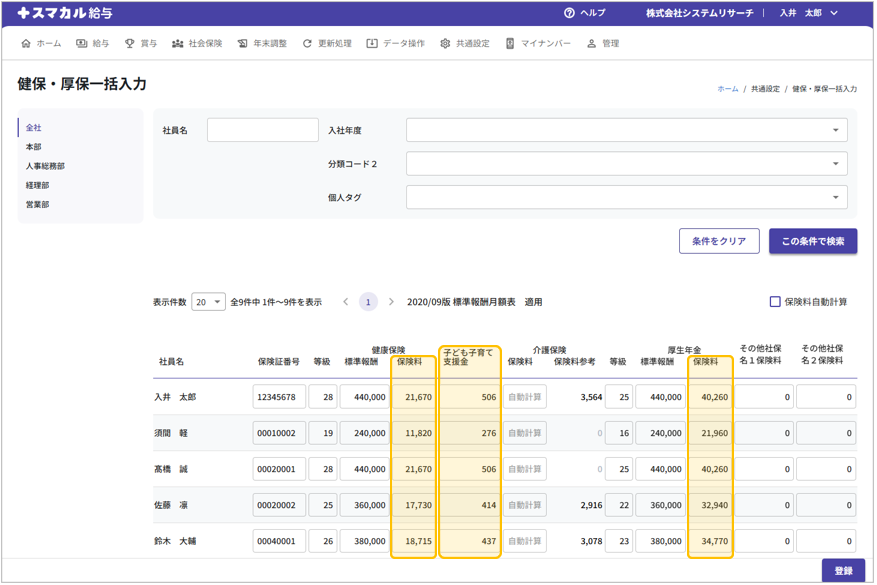Click the 共通設定 gear icon
This screenshot has height=585, width=877.
tap(445, 44)
